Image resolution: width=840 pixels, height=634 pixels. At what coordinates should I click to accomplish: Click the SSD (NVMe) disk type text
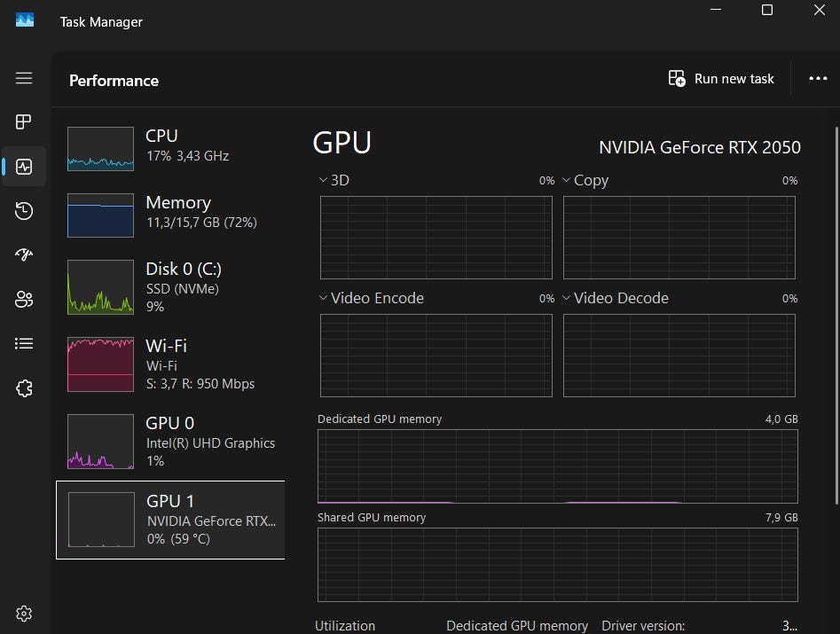[183, 288]
